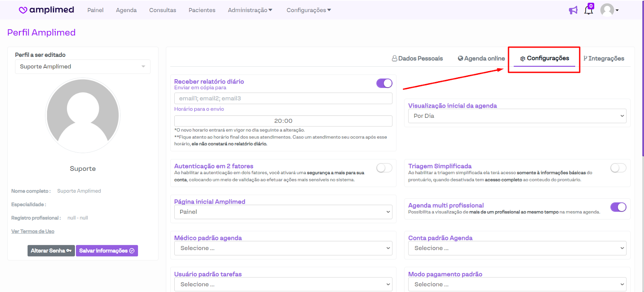Switch to the Agenda online tab
644x292 pixels.
pos(481,58)
